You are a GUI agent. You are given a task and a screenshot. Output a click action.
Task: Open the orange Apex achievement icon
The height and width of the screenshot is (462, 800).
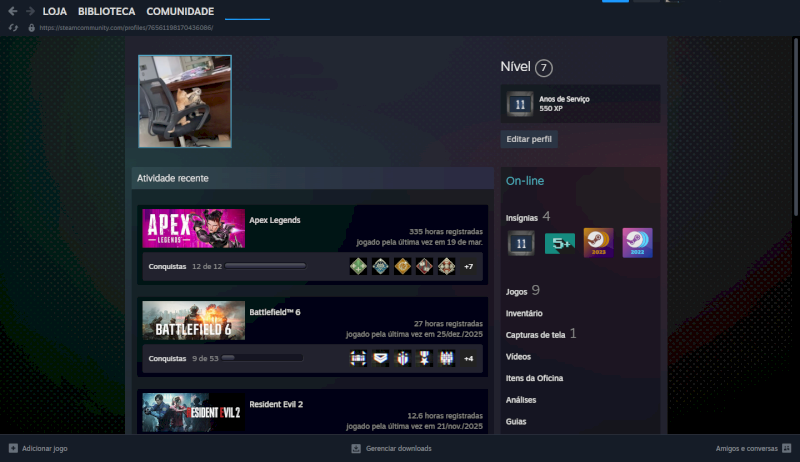403,266
